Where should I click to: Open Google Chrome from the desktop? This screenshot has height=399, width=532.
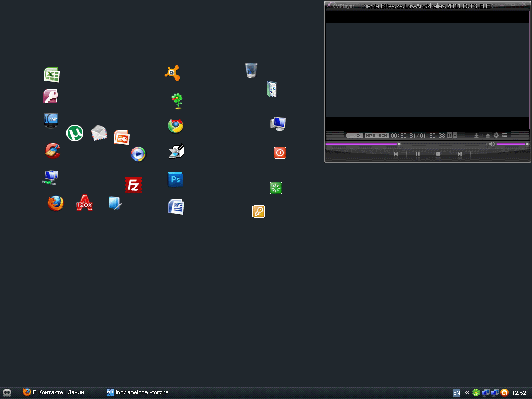point(176,126)
